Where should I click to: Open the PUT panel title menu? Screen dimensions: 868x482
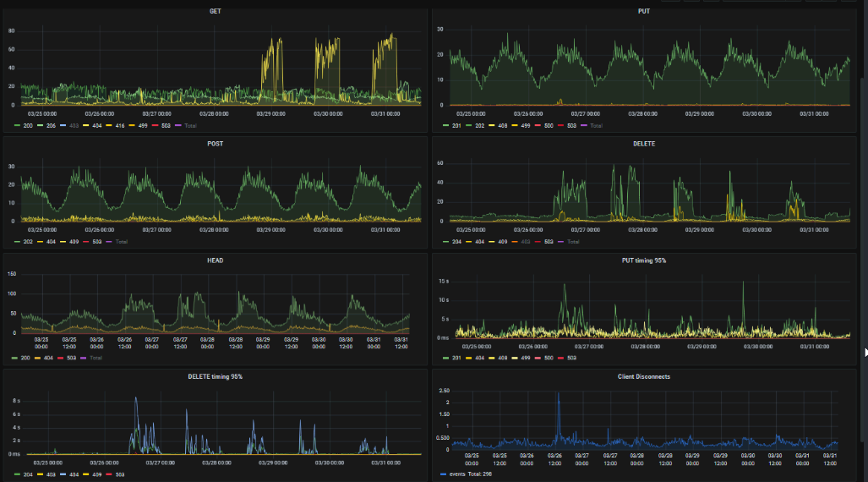tap(644, 11)
